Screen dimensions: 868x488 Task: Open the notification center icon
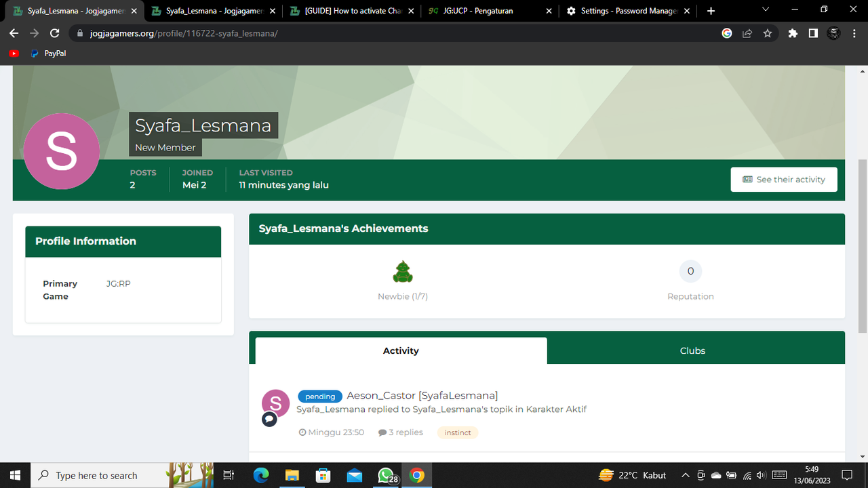(x=847, y=475)
